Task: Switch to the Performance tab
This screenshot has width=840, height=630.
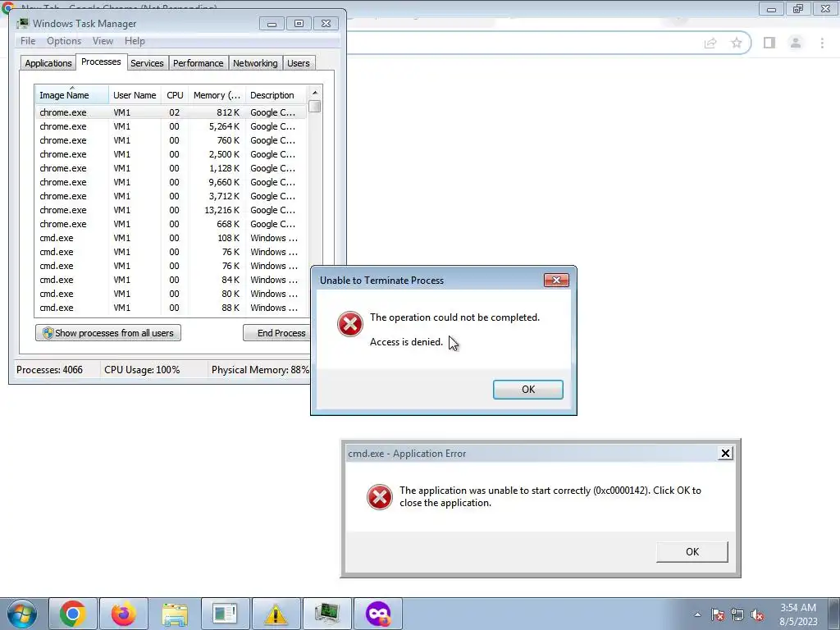Action: [x=198, y=63]
